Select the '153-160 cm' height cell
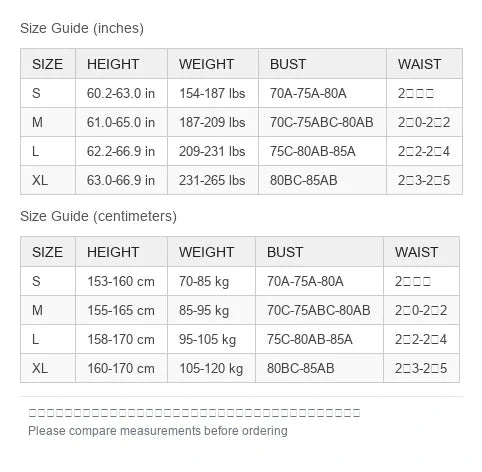Viewport: 482px width, 472px height. point(121,281)
